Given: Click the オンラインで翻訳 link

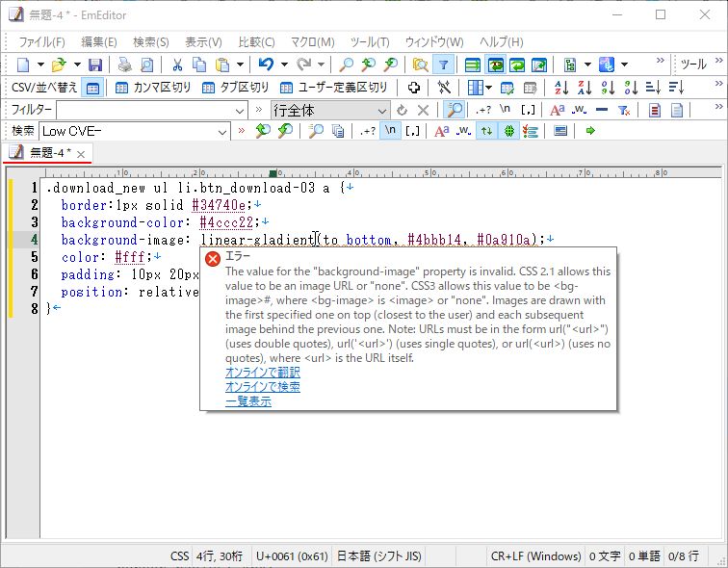Looking at the screenshot, I should click(x=262, y=373).
